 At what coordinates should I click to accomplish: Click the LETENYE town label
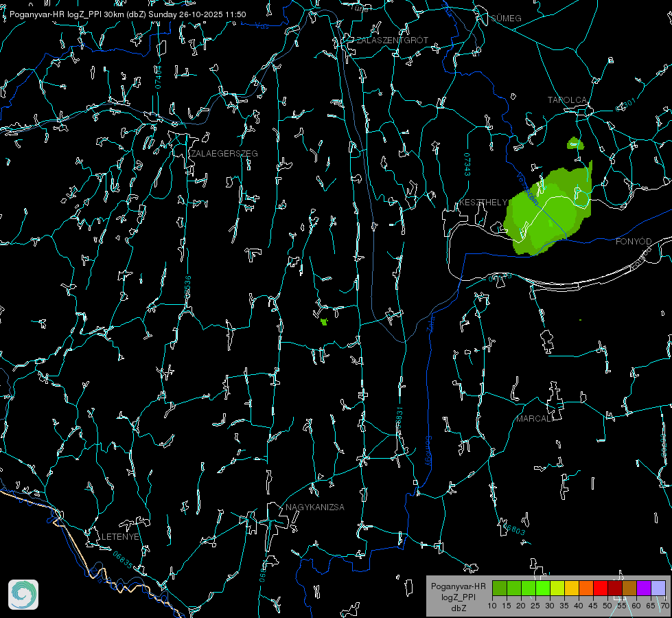(x=120, y=537)
